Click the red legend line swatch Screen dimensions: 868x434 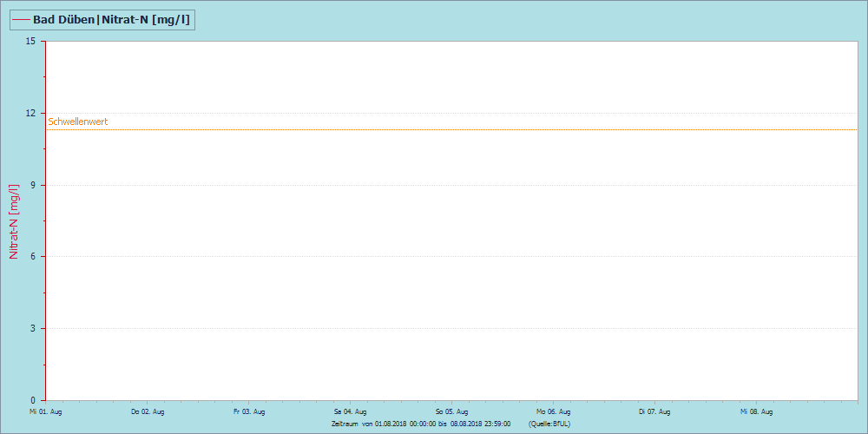[21, 20]
